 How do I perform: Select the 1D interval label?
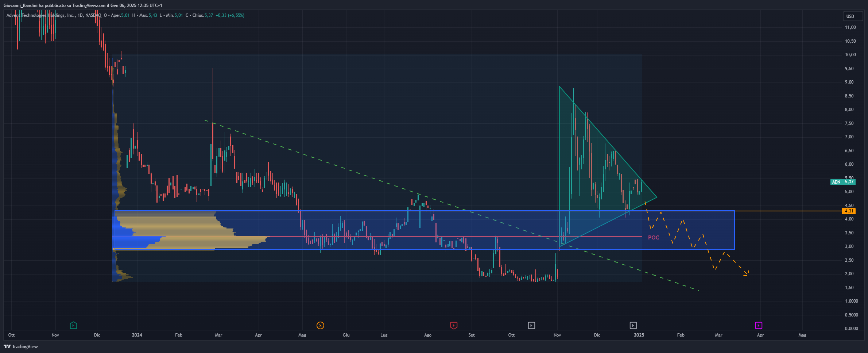coord(81,15)
